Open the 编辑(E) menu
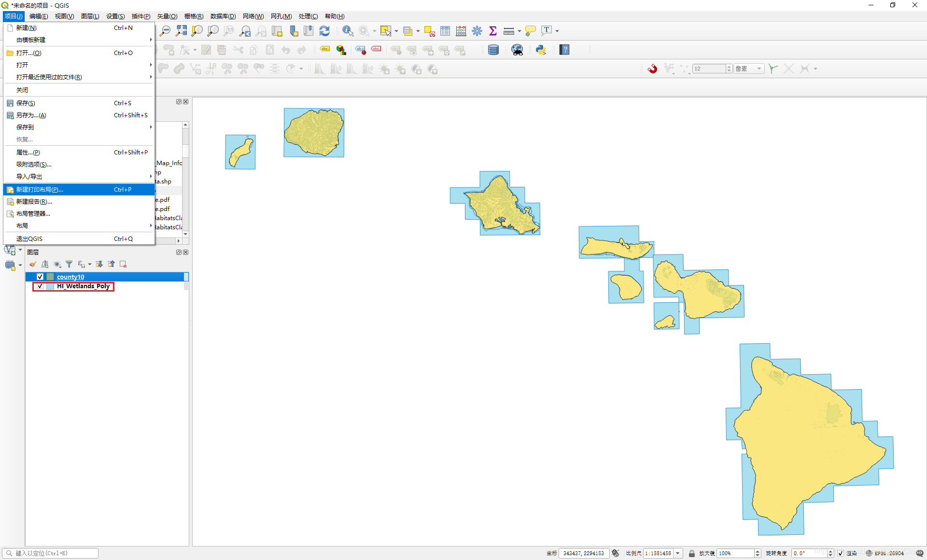Screen dimensions: 927x560 pyautogui.click(x=39, y=16)
